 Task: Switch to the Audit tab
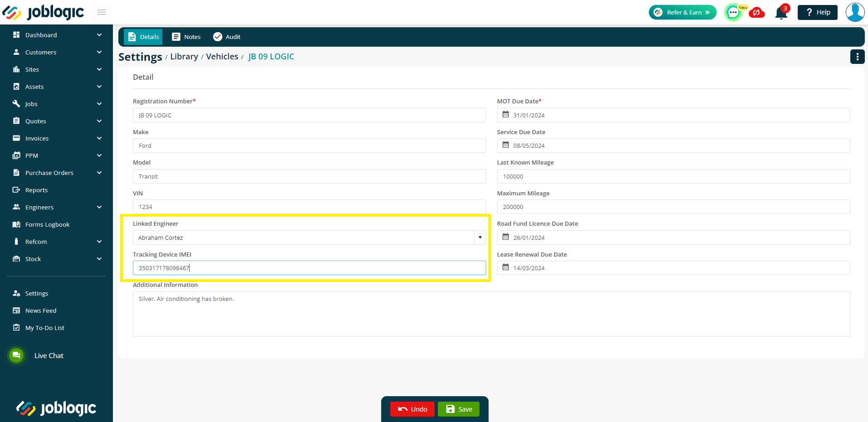point(227,37)
